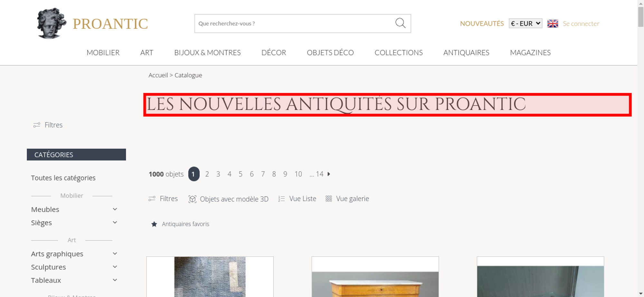Open the NOUVEAUTÉS link
Image resolution: width=644 pixels, height=297 pixels.
482,23
